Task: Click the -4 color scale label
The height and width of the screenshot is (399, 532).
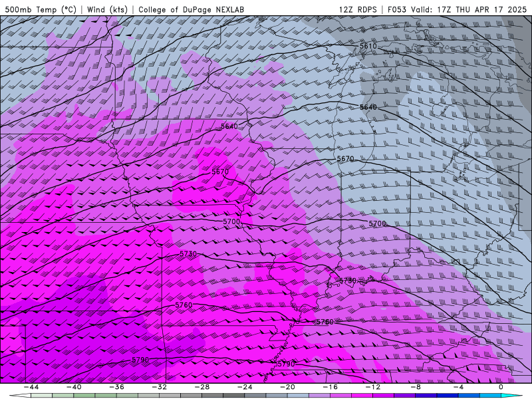Action: (458, 387)
